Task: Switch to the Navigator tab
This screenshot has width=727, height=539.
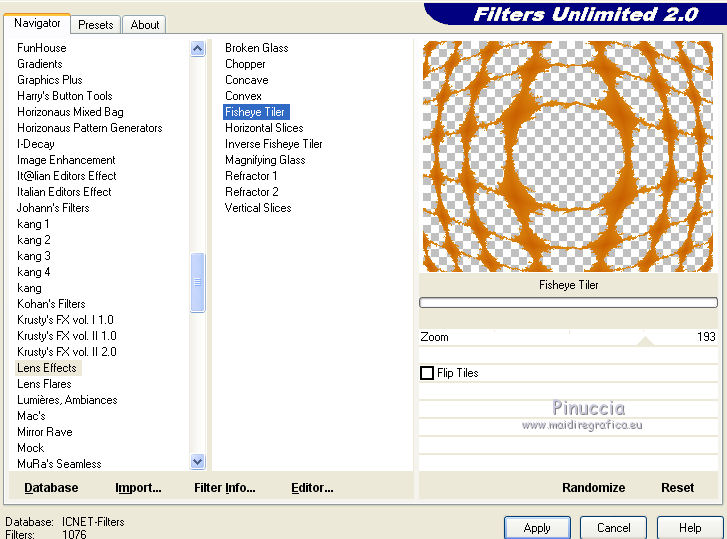Action: (x=37, y=23)
